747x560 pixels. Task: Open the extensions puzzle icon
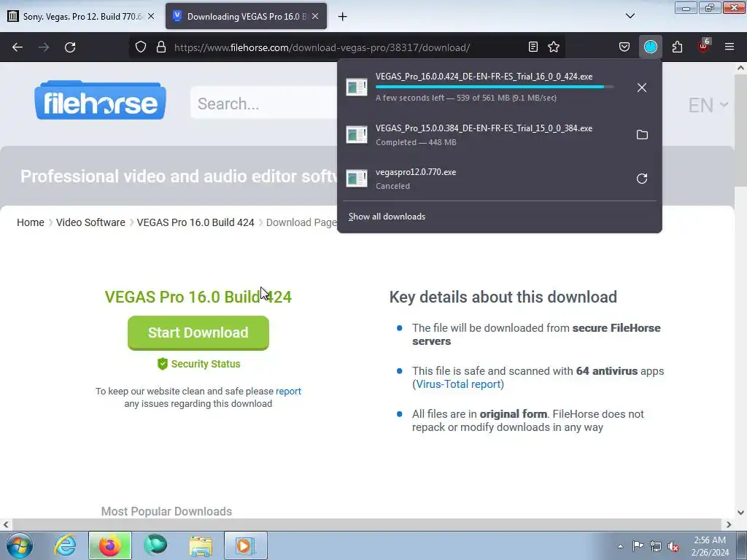tap(677, 47)
